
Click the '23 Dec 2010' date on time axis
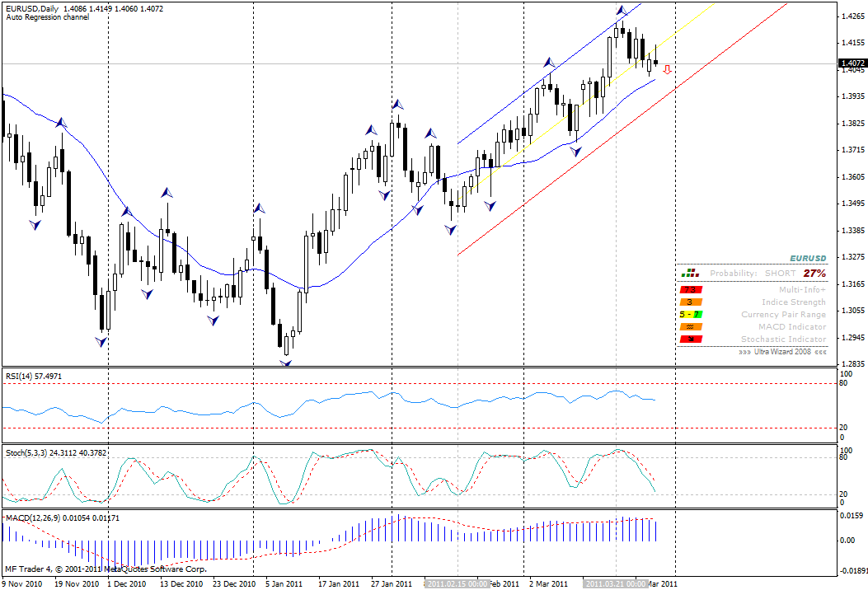[234, 583]
